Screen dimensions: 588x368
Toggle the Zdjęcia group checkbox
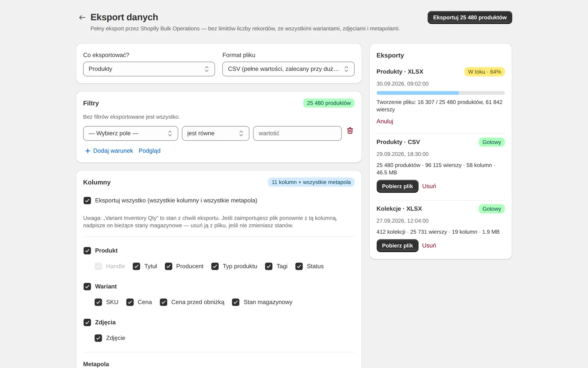(x=87, y=322)
